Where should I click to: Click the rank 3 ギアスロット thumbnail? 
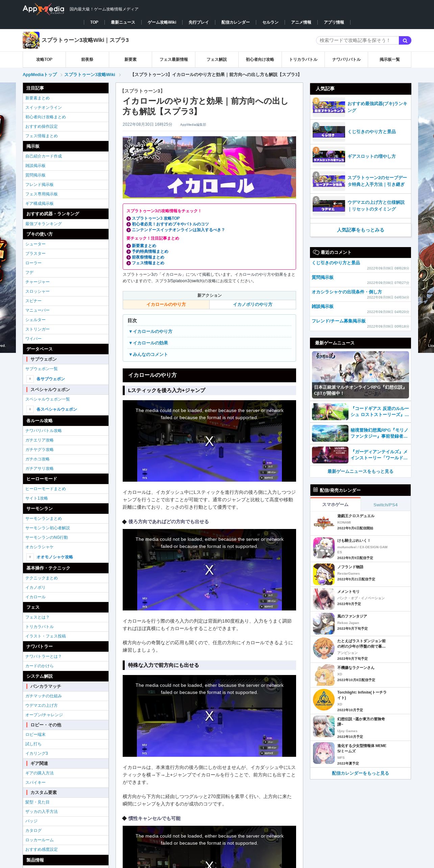click(329, 156)
